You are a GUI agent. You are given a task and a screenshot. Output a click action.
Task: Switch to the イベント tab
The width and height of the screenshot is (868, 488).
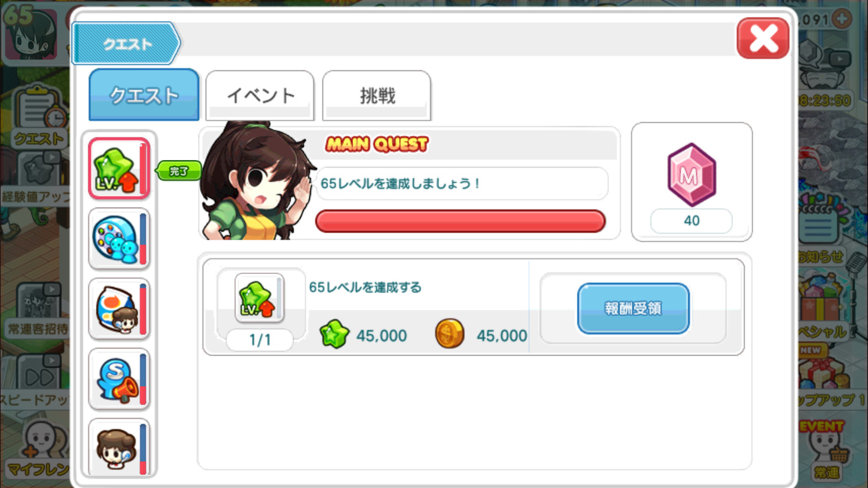click(x=260, y=95)
